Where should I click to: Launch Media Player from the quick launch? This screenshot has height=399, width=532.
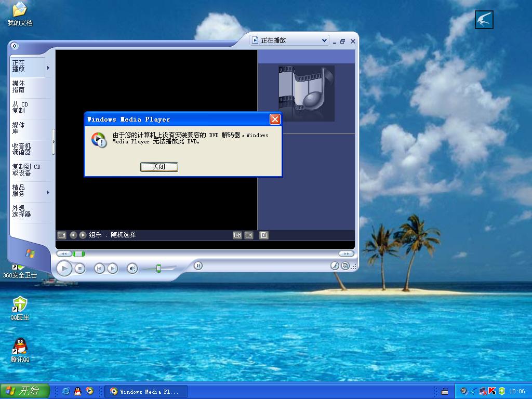pos(89,391)
